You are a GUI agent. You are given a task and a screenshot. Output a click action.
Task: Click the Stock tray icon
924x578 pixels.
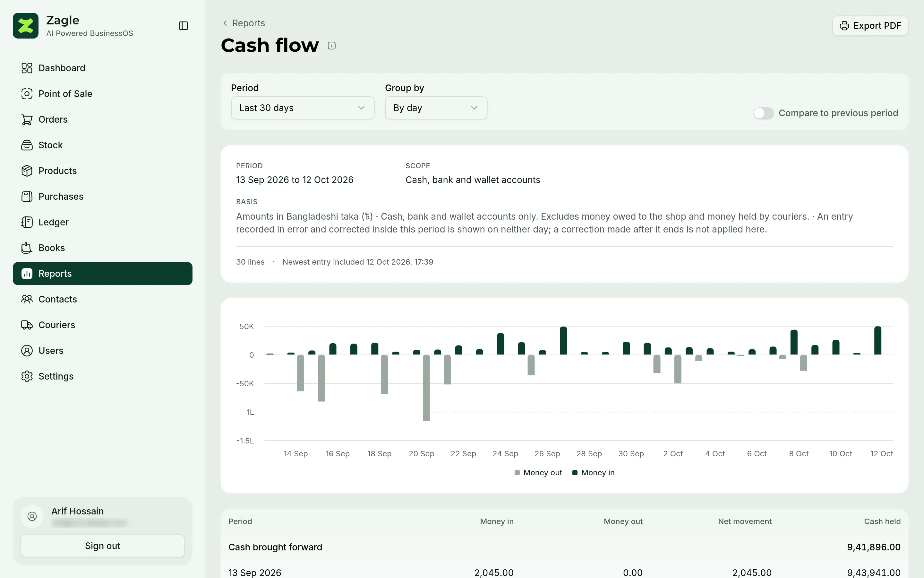tap(27, 145)
